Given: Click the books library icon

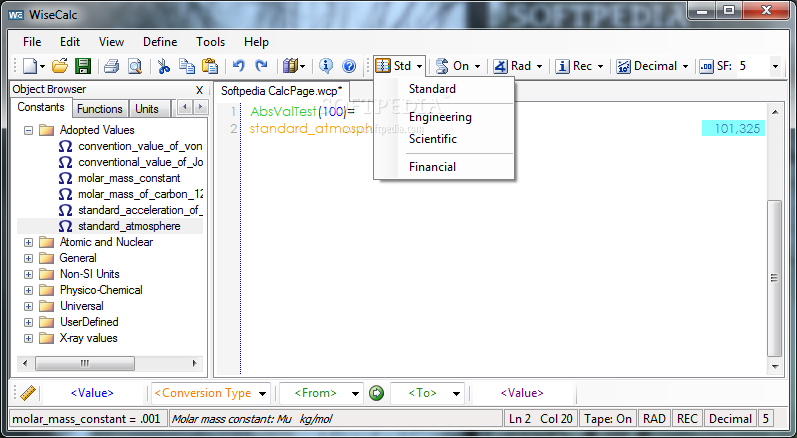Looking at the screenshot, I should [290, 66].
